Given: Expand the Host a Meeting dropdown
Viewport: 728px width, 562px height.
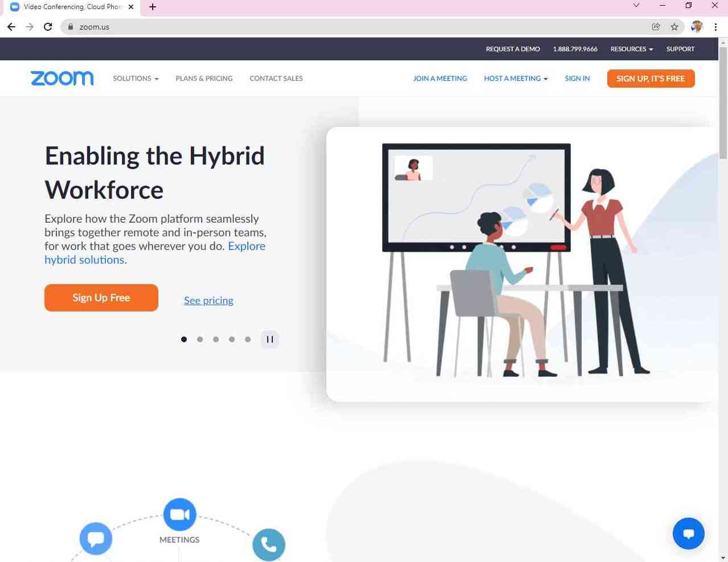Looking at the screenshot, I should coord(516,79).
